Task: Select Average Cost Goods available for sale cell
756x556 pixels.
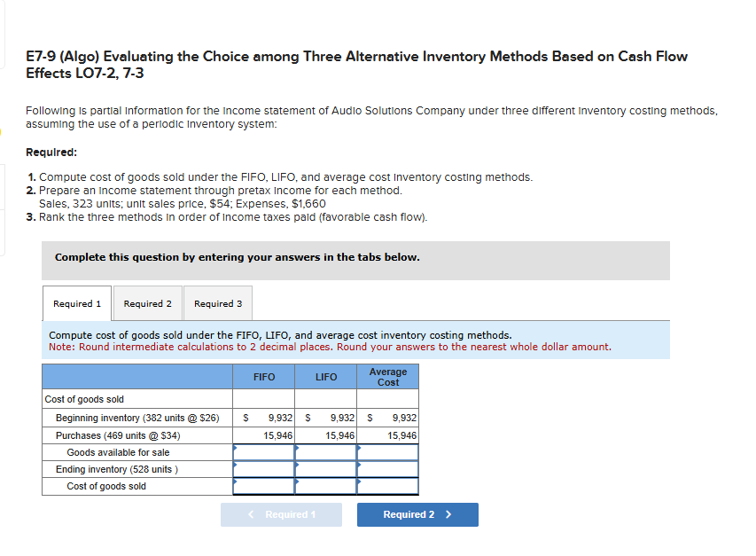Action: 387,452
